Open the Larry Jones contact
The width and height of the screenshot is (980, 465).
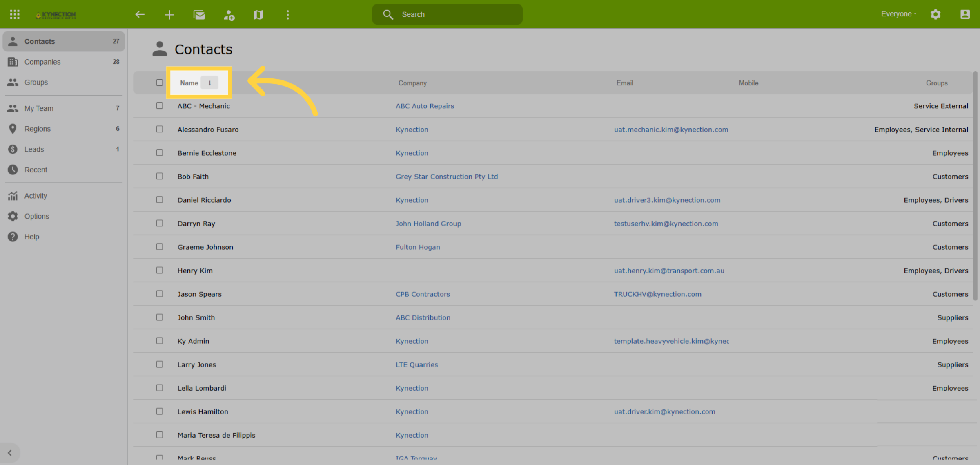(196, 365)
